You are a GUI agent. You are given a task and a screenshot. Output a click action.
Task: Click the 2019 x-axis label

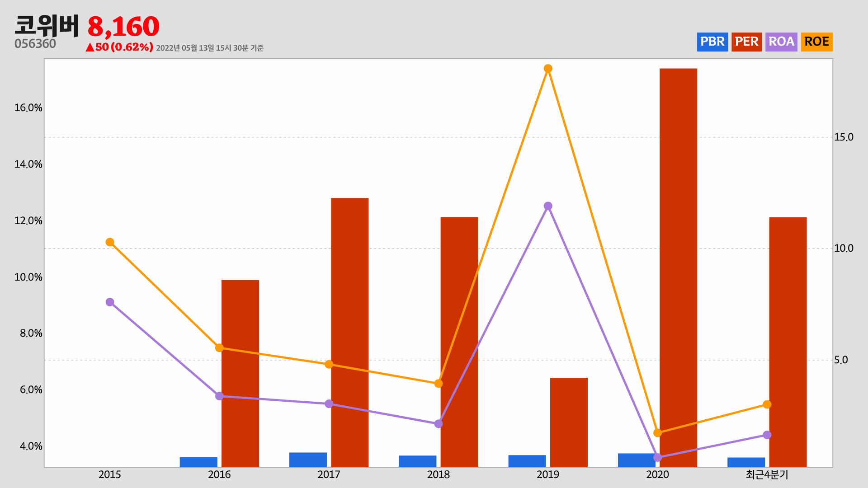pyautogui.click(x=548, y=474)
